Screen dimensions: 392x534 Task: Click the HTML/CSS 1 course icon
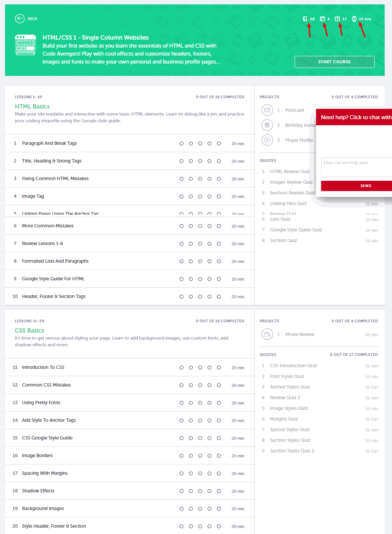(x=26, y=45)
